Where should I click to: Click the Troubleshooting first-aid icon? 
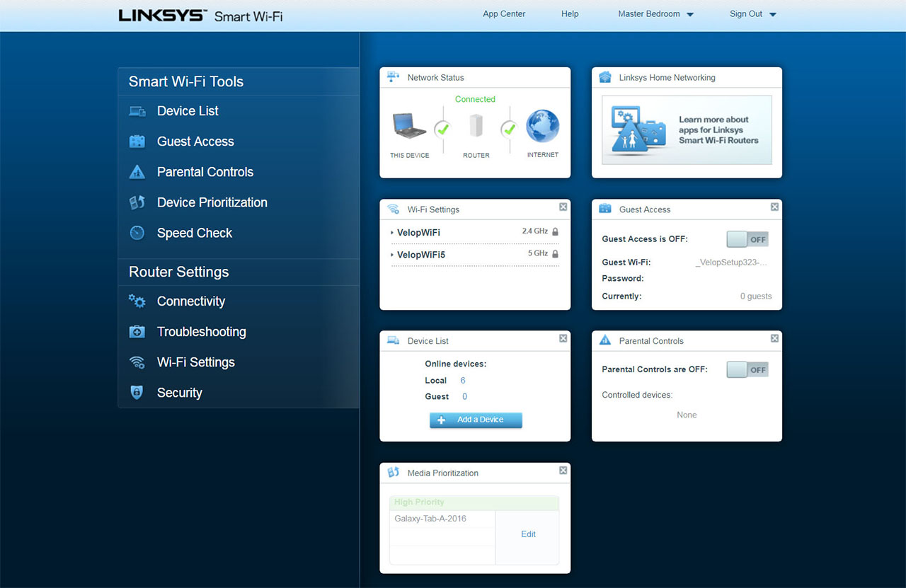[x=137, y=332]
